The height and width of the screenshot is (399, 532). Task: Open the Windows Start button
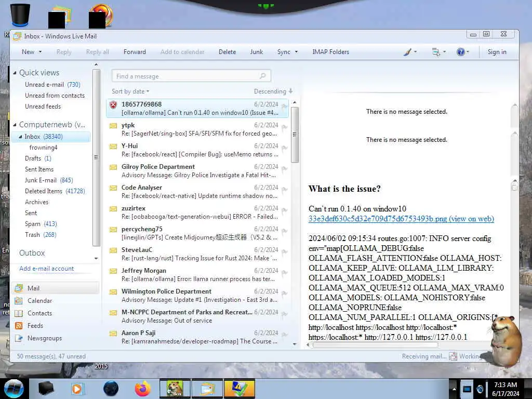tap(14, 389)
